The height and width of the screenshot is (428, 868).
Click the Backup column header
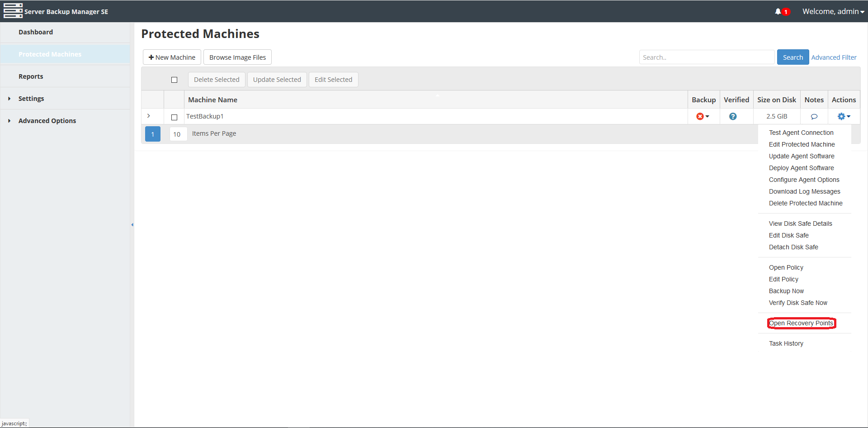tap(703, 100)
